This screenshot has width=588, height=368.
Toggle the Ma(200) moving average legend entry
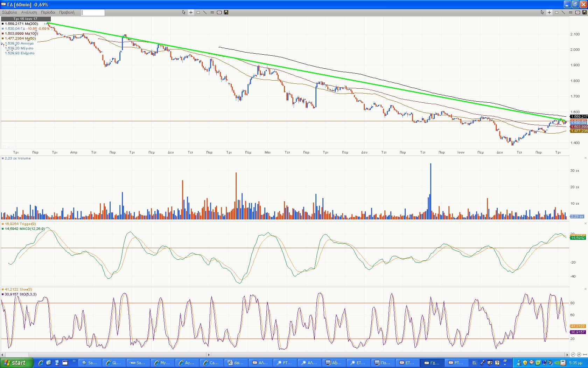tap(21, 24)
